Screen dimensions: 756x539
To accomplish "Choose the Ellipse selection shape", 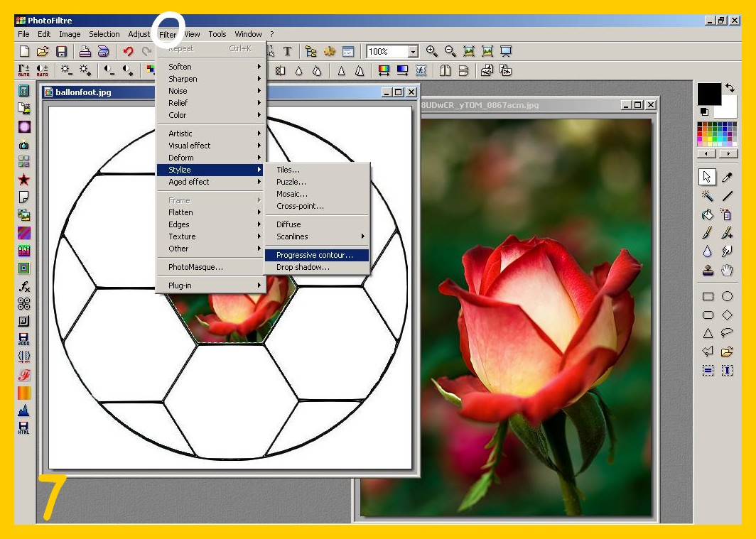I will [x=727, y=296].
